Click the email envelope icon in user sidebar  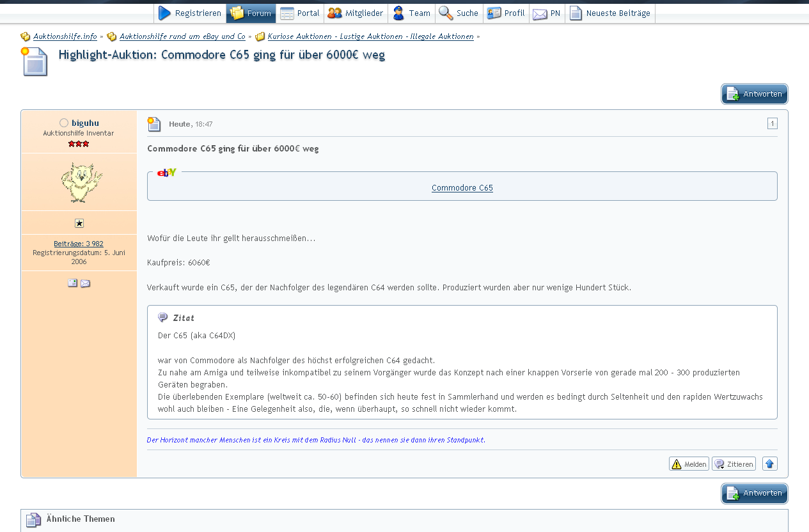(85, 283)
